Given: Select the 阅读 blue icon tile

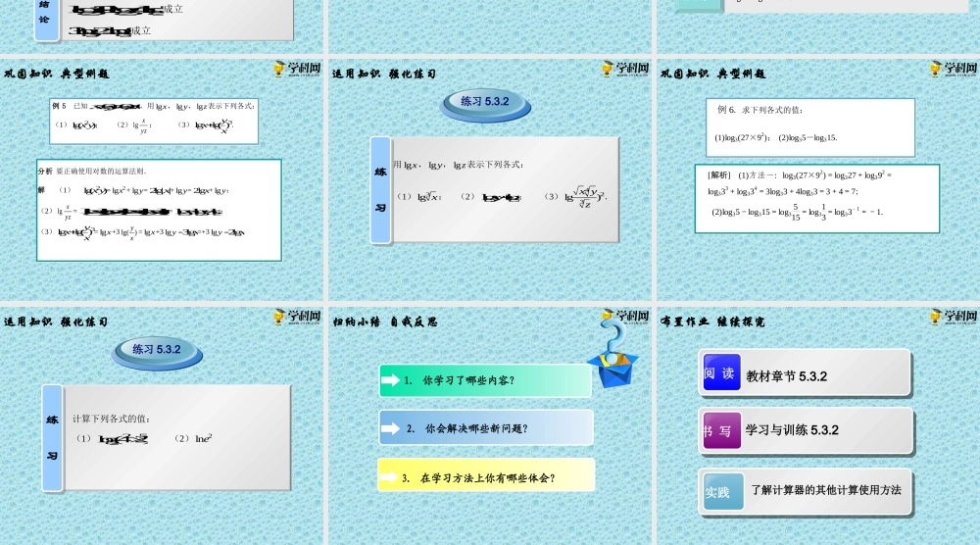Looking at the screenshot, I should 721,372.
